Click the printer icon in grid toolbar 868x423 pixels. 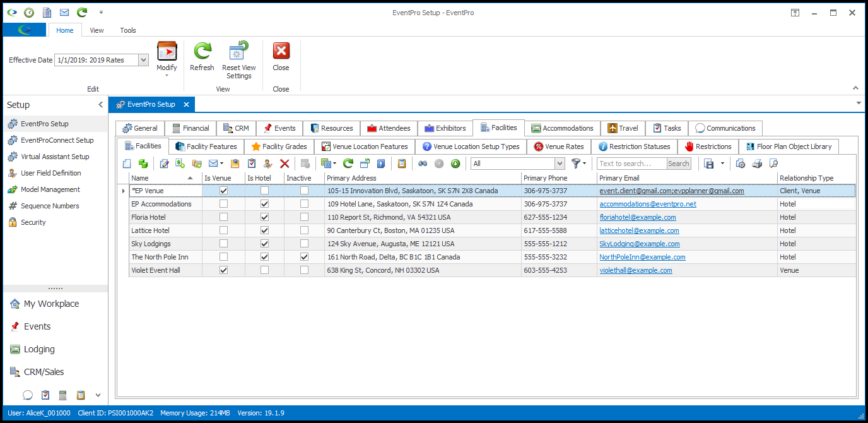point(757,164)
